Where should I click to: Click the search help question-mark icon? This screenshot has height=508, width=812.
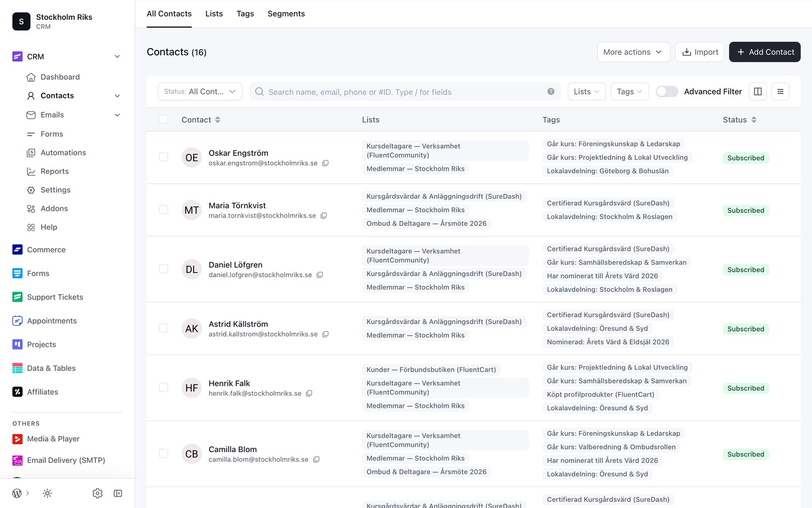click(551, 91)
